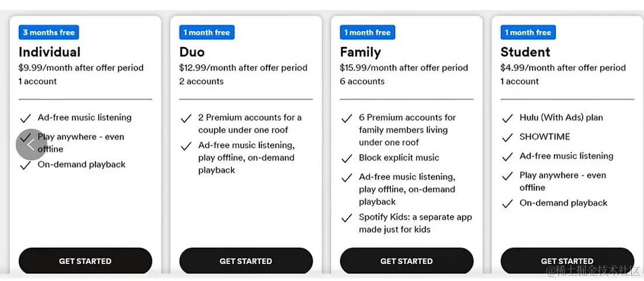The height and width of the screenshot is (281, 644).
Task: Click the previous-slide arrow on the carousel
Action: pyautogui.click(x=31, y=144)
